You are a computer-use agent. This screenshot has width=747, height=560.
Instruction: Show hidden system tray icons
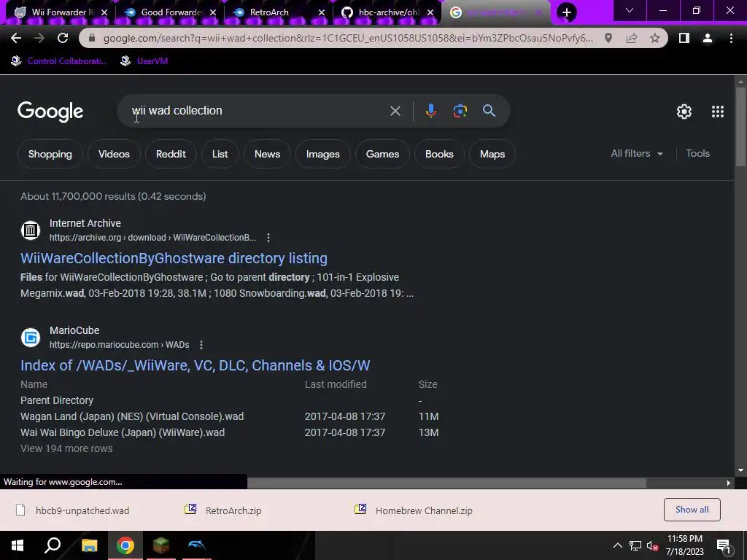click(x=617, y=545)
